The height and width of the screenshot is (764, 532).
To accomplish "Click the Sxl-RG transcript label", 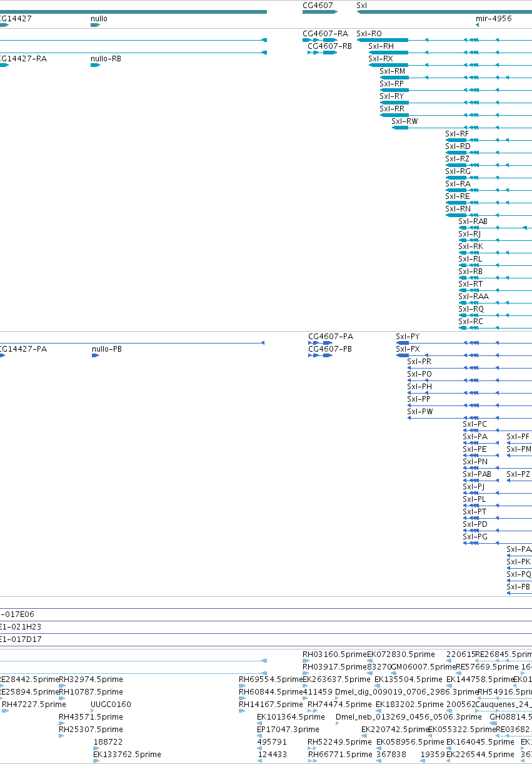I will (458, 171).
